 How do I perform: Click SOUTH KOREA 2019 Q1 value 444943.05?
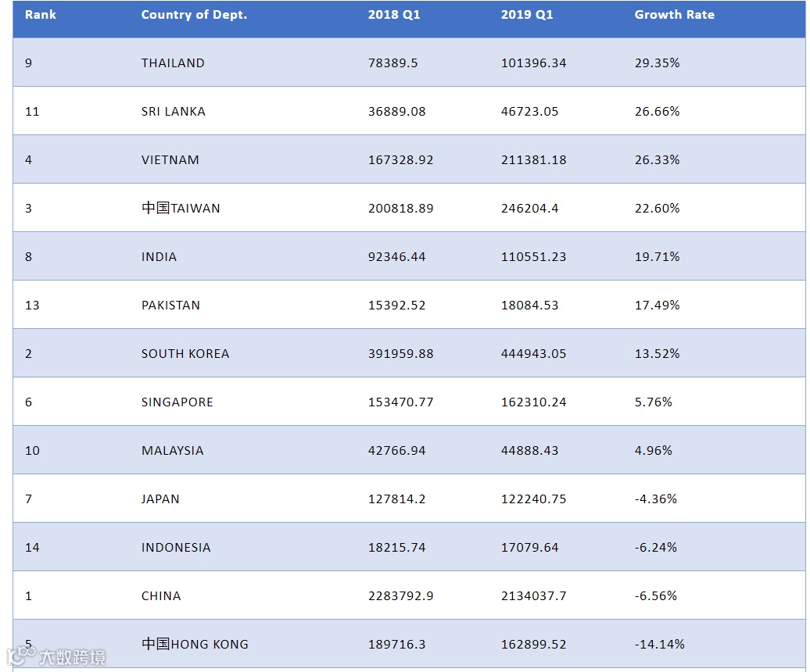[534, 353]
